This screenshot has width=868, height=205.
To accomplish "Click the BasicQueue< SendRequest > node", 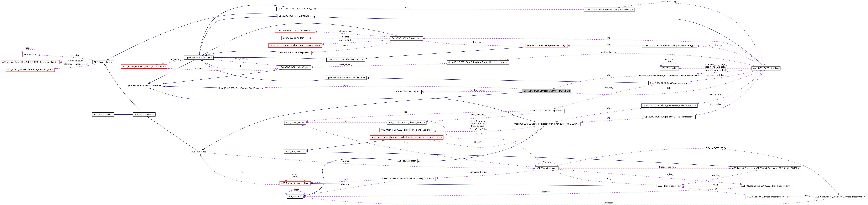I will [241, 88].
